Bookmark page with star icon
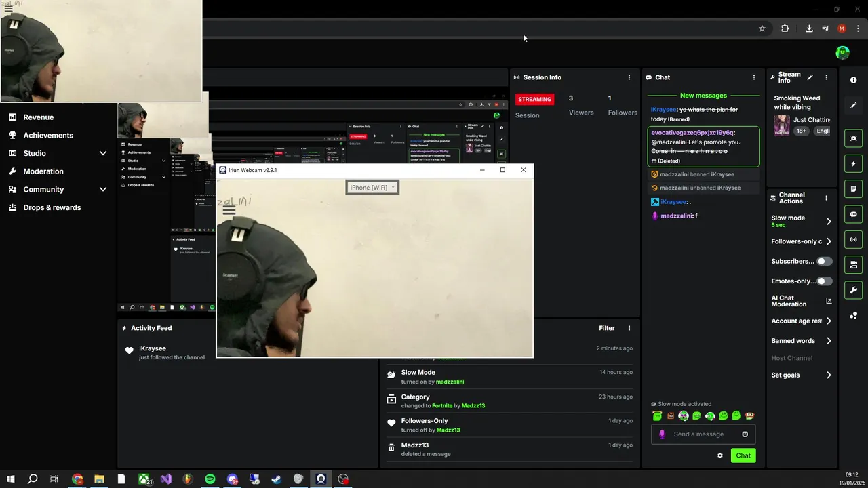The height and width of the screenshot is (488, 868). coord(762,28)
